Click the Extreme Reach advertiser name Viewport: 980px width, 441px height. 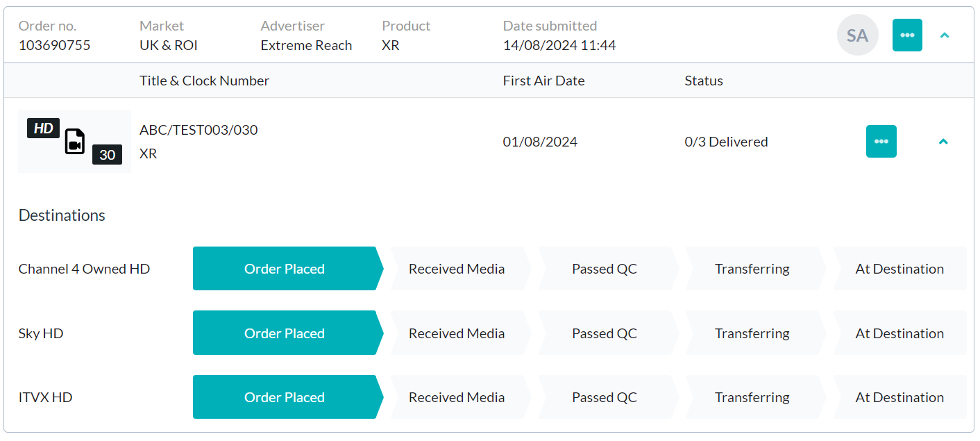[306, 44]
